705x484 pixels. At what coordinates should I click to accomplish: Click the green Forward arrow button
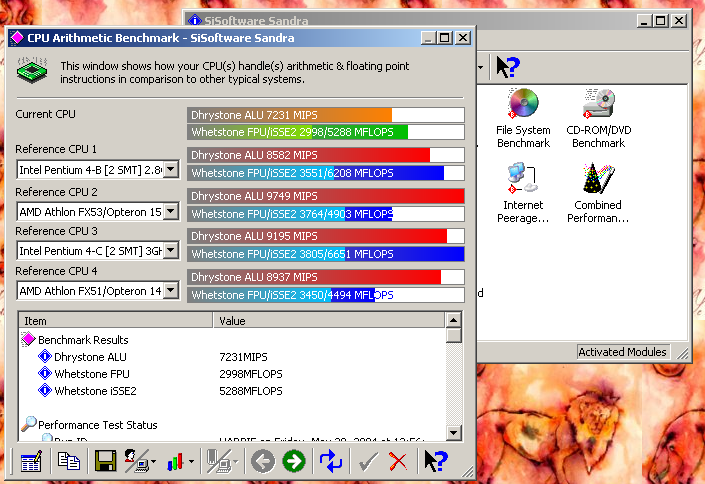(294, 461)
